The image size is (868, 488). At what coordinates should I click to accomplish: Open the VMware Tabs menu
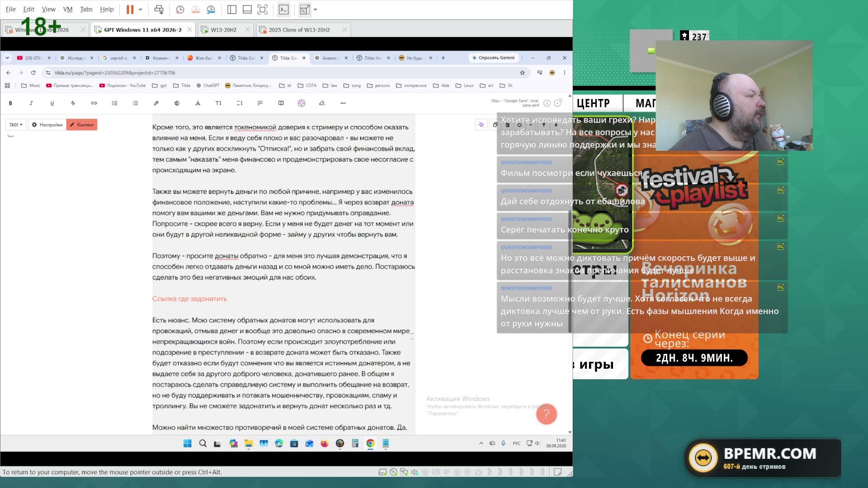tap(86, 9)
